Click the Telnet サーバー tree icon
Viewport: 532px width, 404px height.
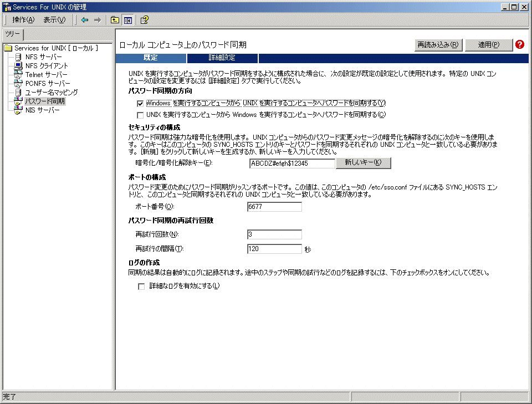coord(18,75)
